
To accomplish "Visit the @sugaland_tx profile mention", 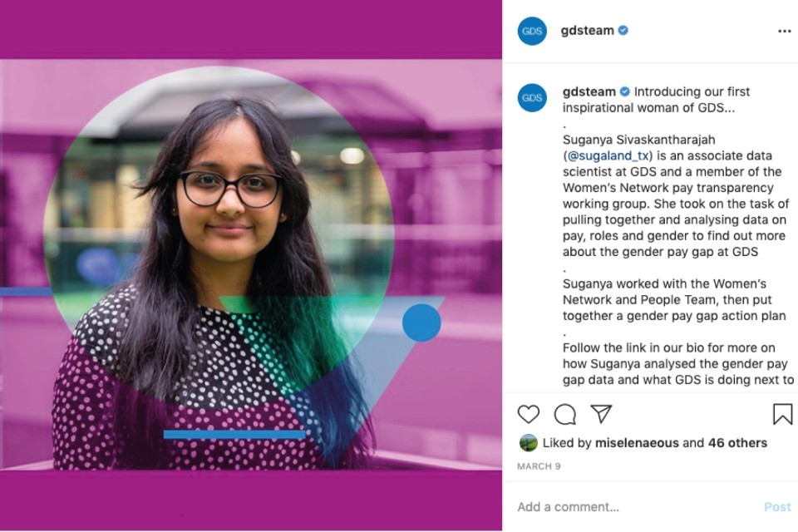I will click(x=608, y=155).
